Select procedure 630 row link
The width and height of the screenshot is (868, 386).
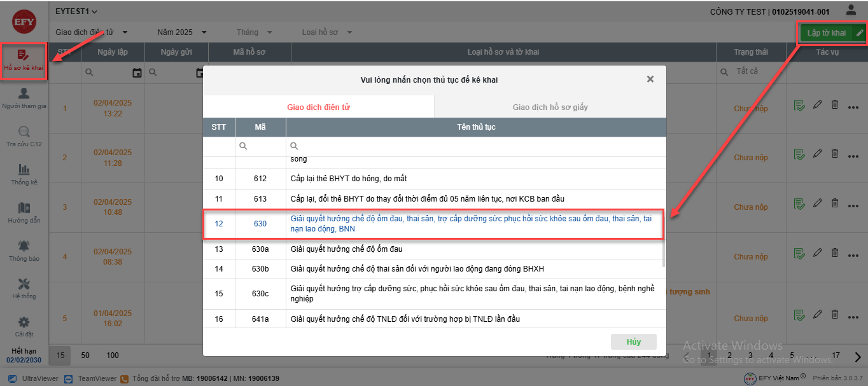click(x=471, y=224)
